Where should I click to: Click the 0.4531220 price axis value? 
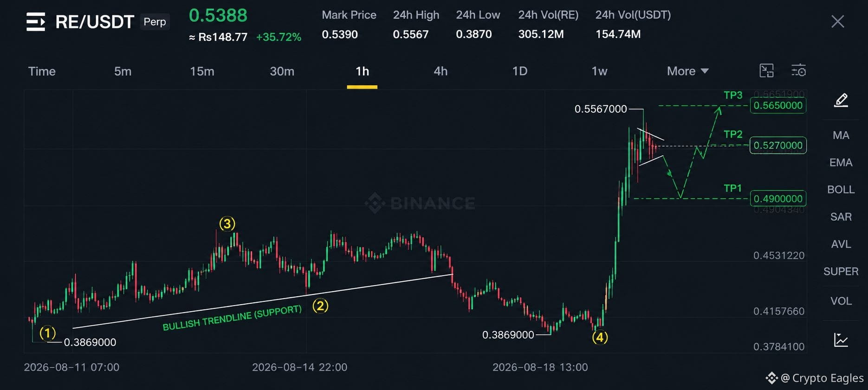[x=779, y=256]
